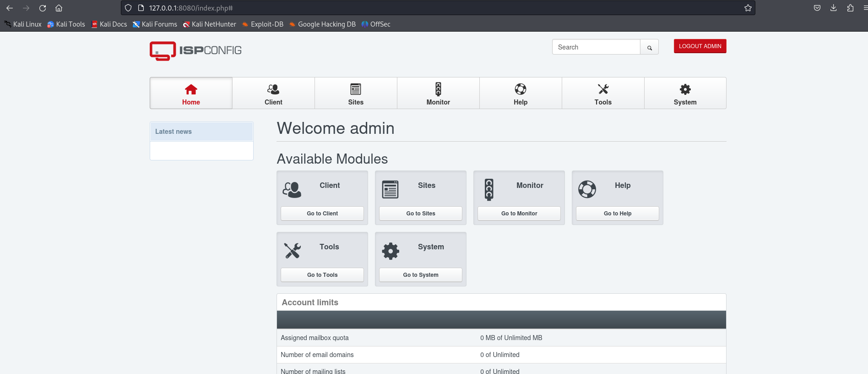Open the Sites tab in navigation

click(x=356, y=93)
